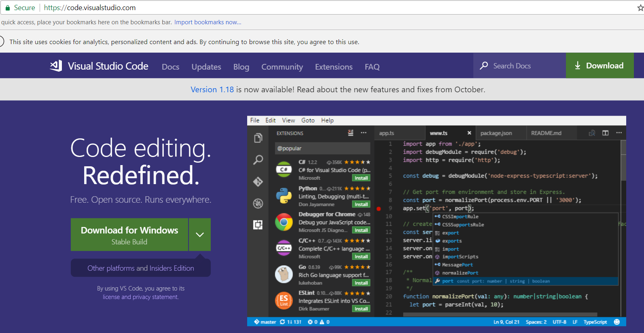Click the C# extension icon
644x333 pixels.
coord(284,170)
